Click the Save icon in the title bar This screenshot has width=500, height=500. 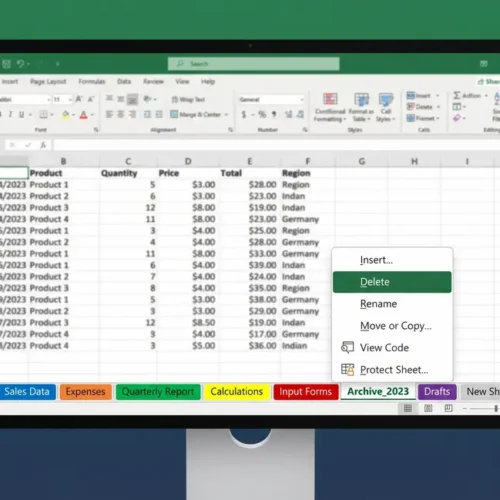6,64
